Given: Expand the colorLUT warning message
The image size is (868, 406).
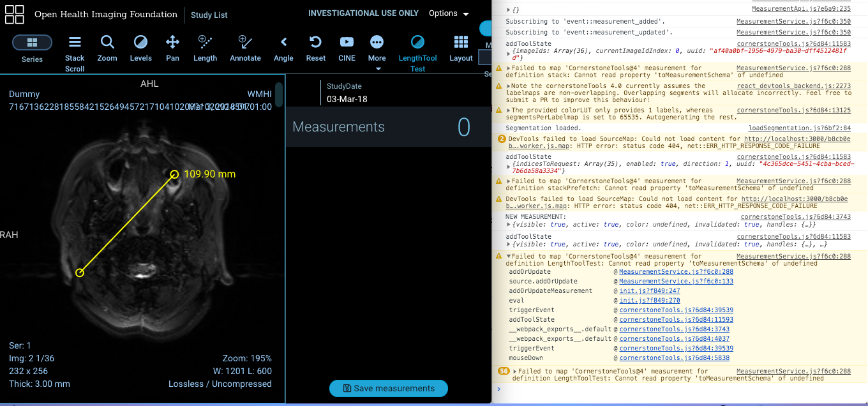Looking at the screenshot, I should pos(509,110).
